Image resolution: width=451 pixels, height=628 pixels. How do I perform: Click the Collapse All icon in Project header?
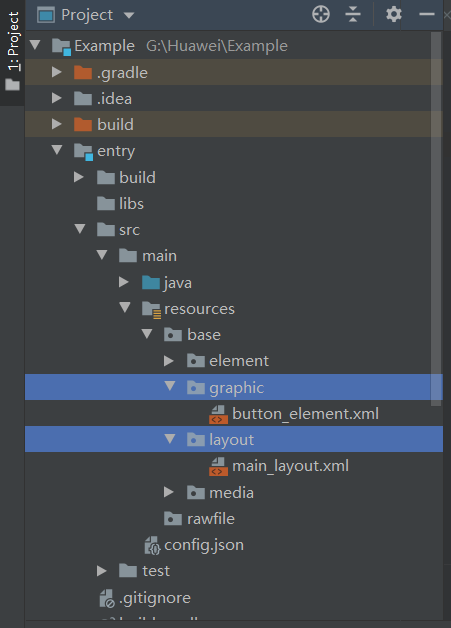pyautogui.click(x=353, y=14)
